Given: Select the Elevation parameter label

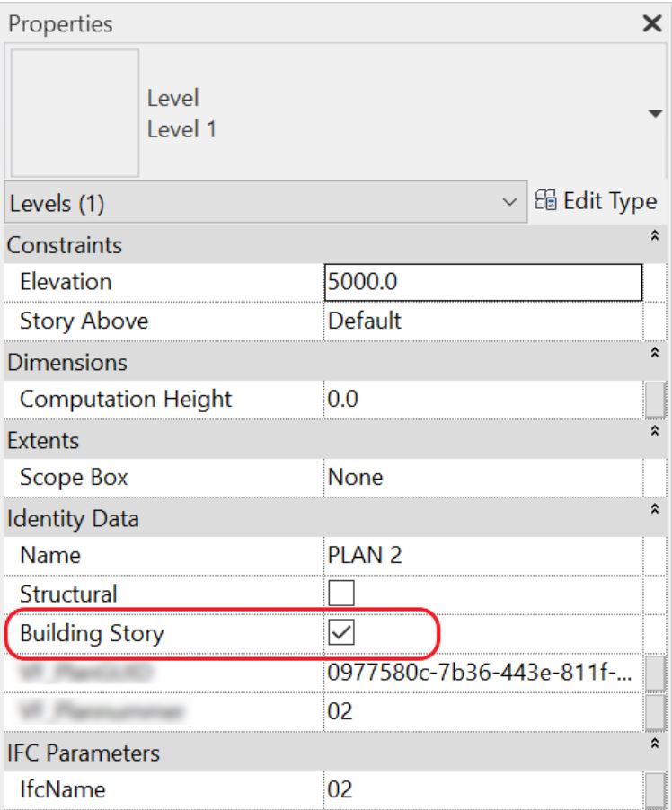Looking at the screenshot, I should click(66, 282).
